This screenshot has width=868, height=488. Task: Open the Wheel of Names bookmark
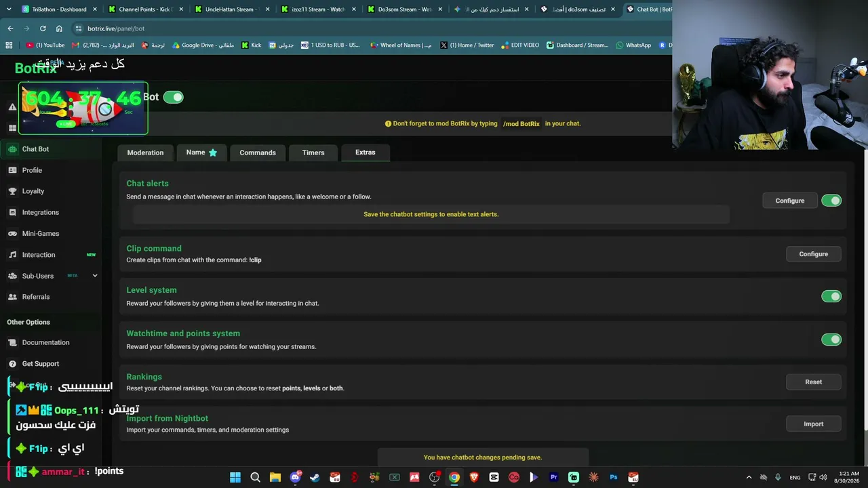(x=401, y=45)
